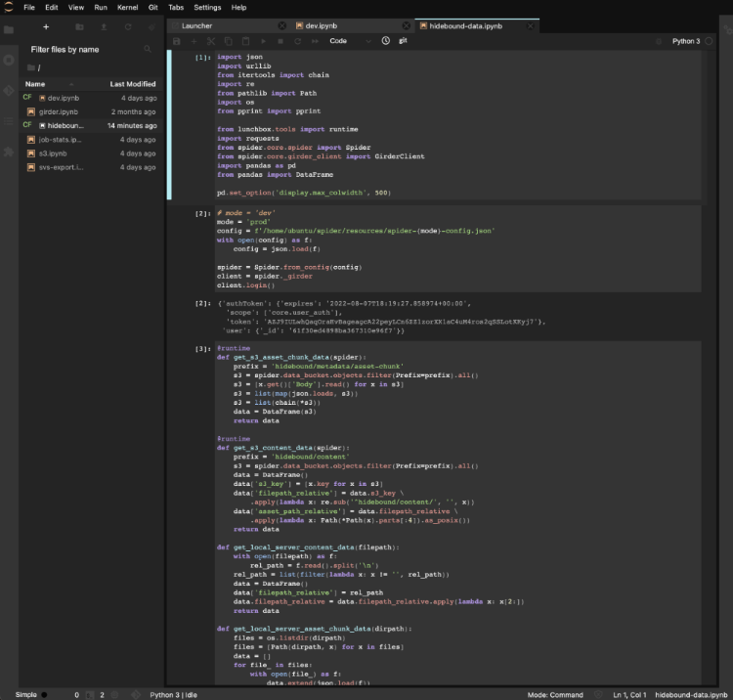Open the Tabs menu
The image size is (733, 700).
click(x=176, y=8)
